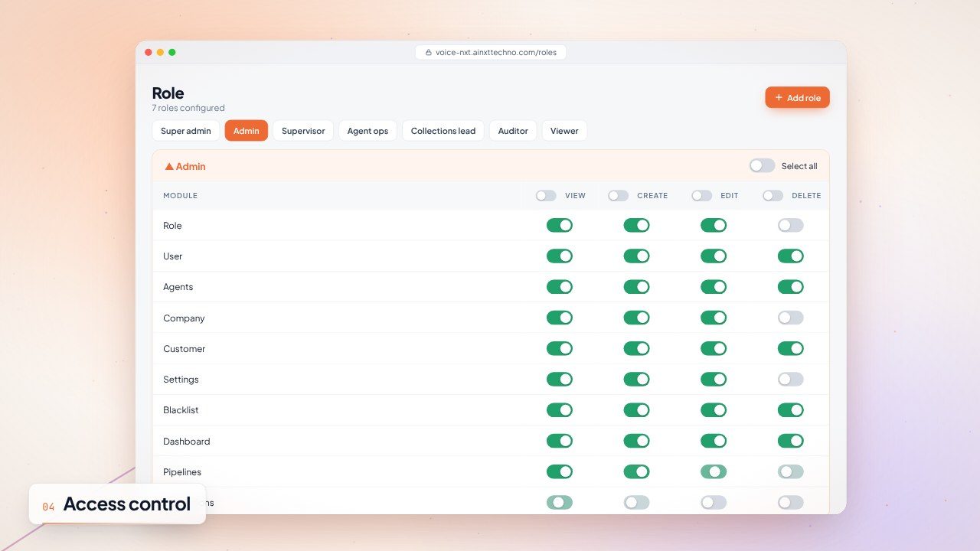Viewport: 980px width, 551px height.
Task: Click the '7 roles configured' text
Action: click(188, 108)
